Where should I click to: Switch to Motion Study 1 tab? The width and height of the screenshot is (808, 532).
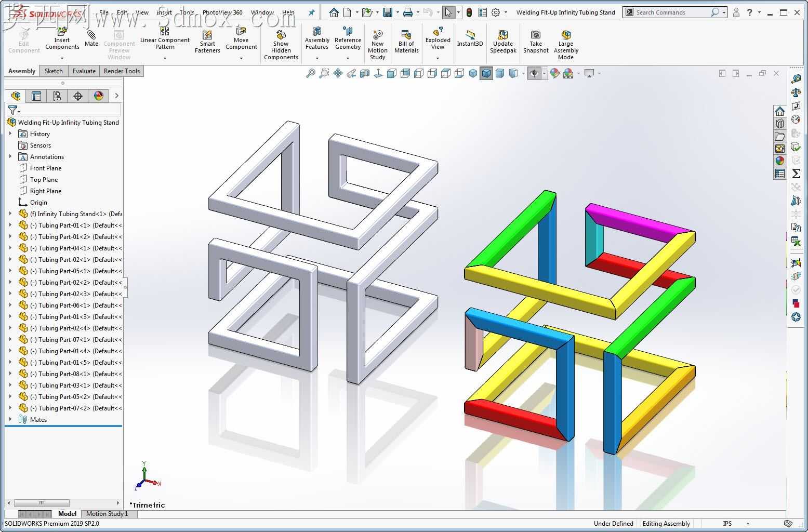pos(107,514)
